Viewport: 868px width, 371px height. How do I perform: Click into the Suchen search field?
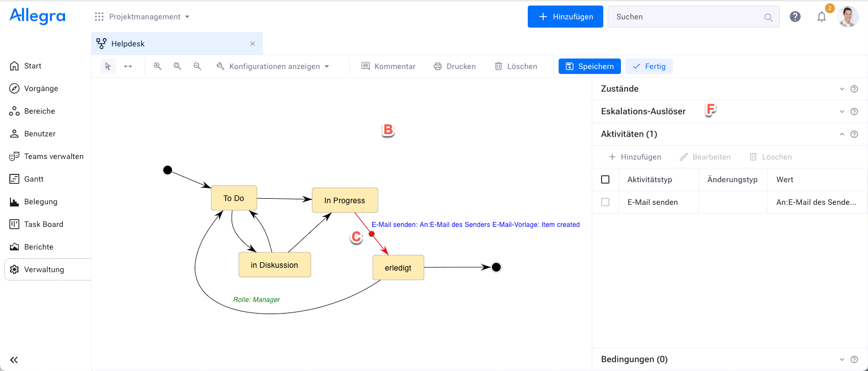(687, 17)
